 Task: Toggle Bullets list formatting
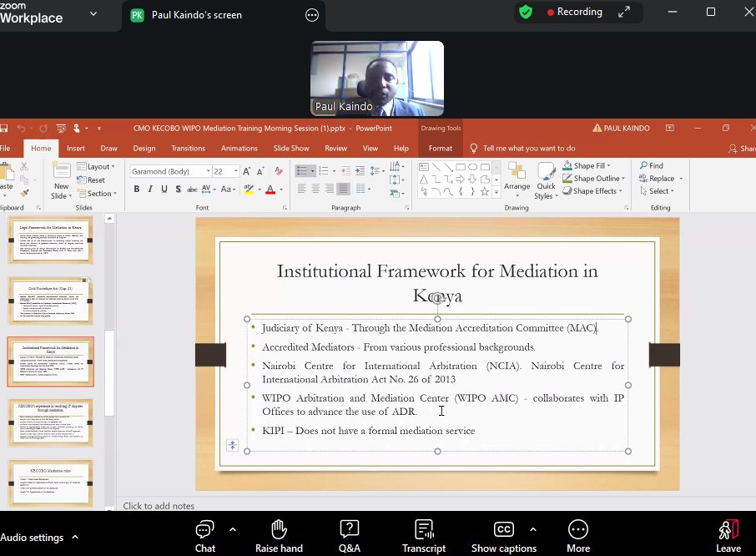302,170
